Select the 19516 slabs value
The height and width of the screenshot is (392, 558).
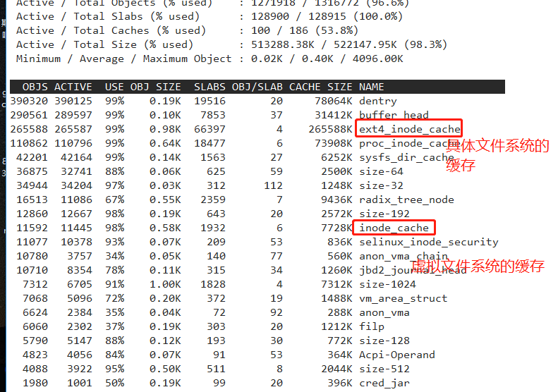(210, 101)
